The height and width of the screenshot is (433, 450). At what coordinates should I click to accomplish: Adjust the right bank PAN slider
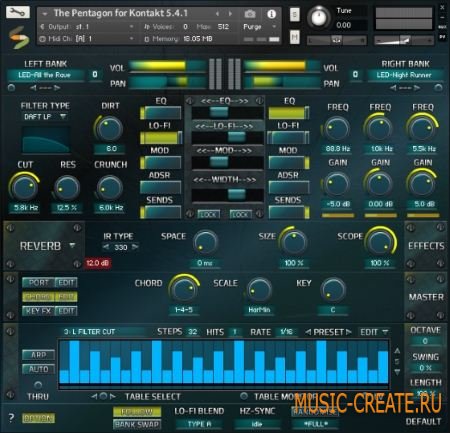tap(282, 82)
